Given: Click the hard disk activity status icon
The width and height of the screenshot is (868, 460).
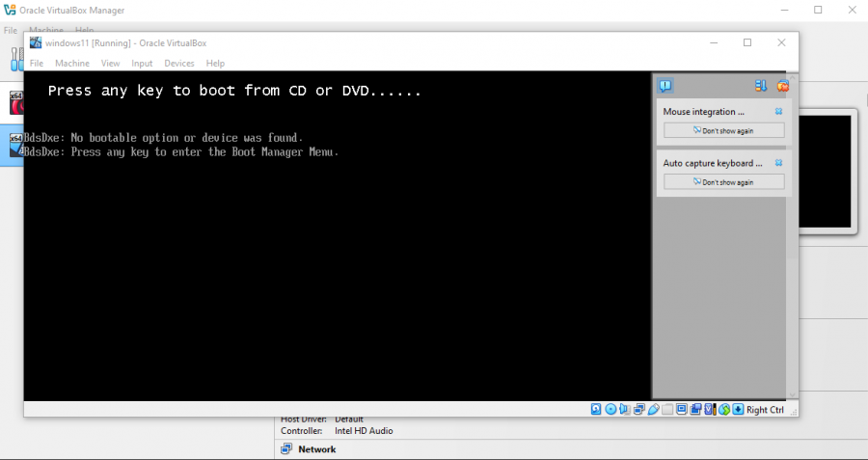Looking at the screenshot, I should point(596,409).
